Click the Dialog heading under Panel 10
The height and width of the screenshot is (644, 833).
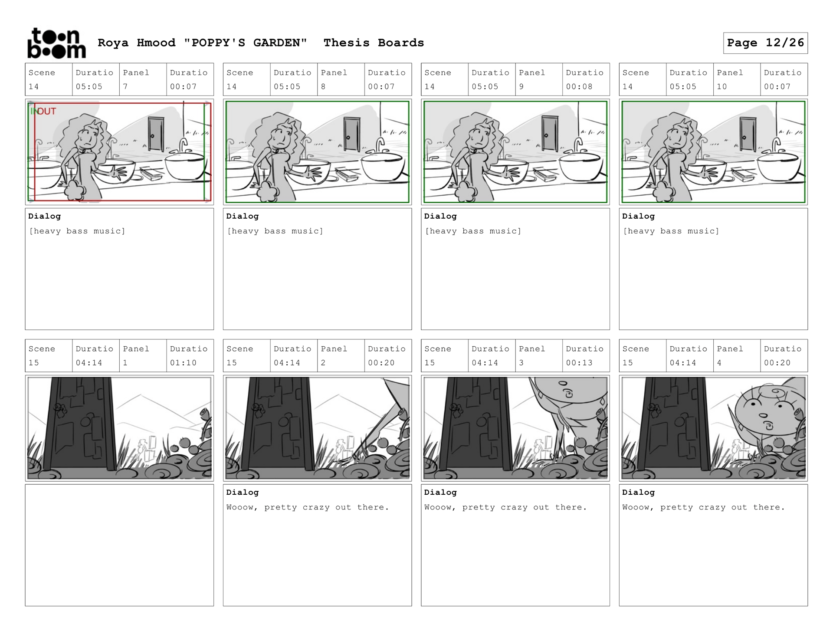coord(638,216)
